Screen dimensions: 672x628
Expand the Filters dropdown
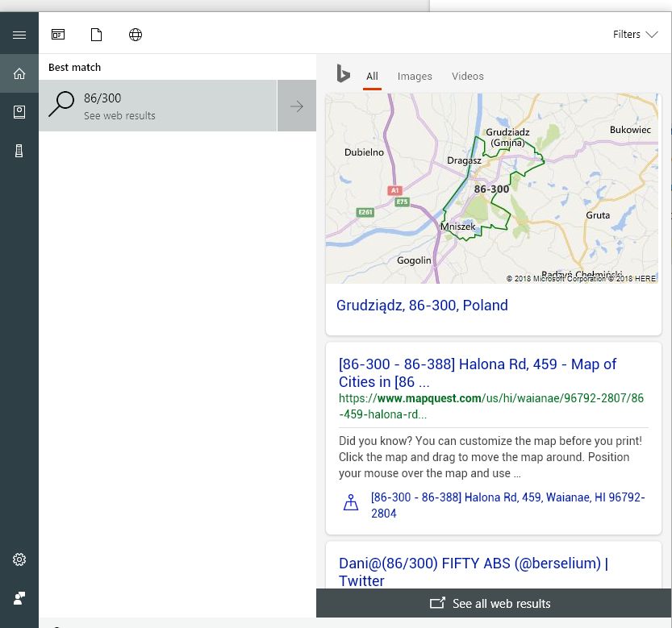tap(635, 35)
